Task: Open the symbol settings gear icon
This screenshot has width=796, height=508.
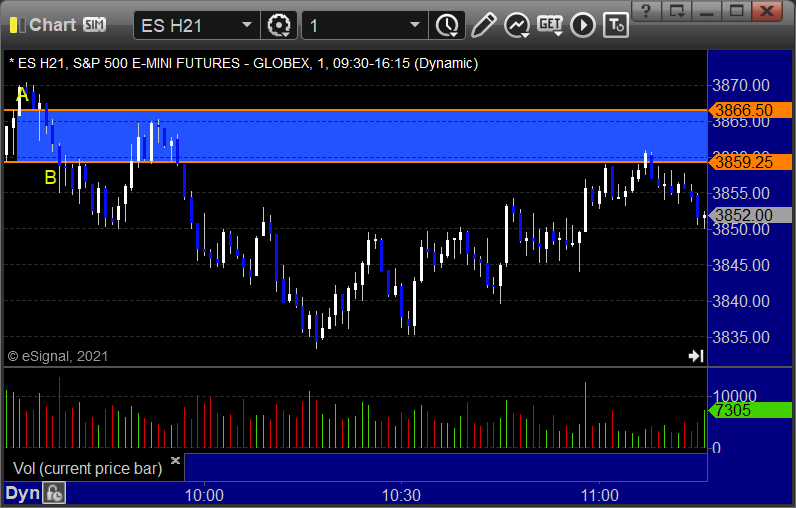Action: pos(279,25)
